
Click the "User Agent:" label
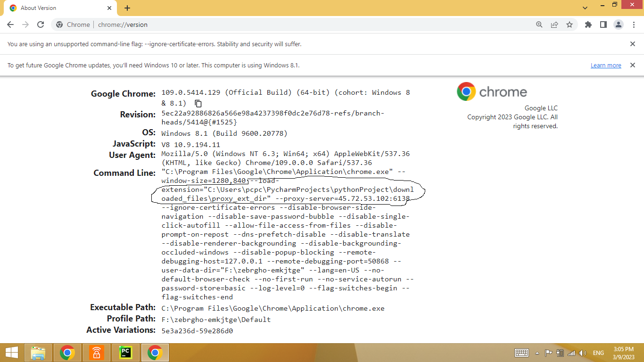[132, 155]
